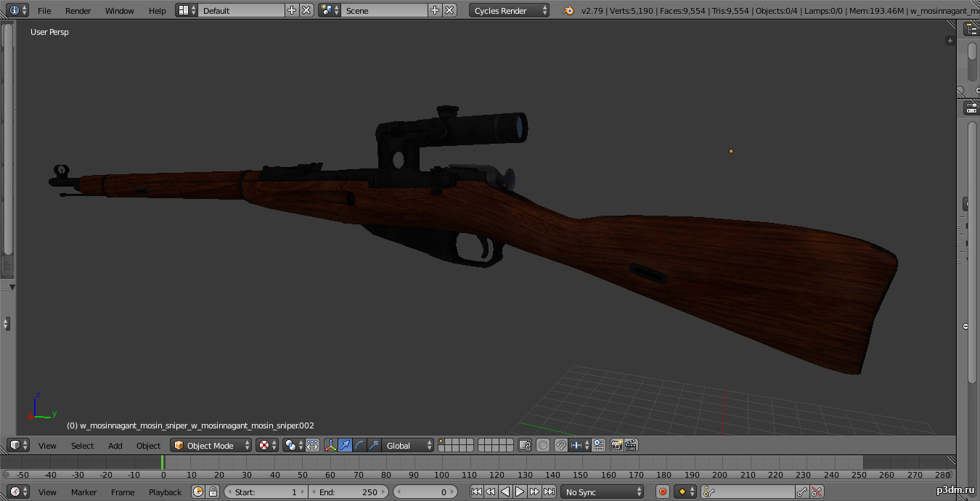
Task: Toggle automatic keyframe recording button
Action: 662,492
